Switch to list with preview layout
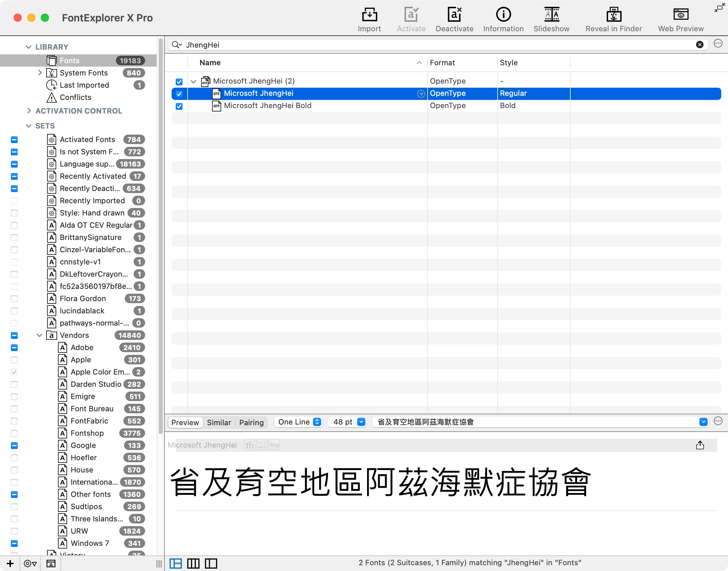Image resolution: width=728 pixels, height=571 pixels. (x=176, y=564)
